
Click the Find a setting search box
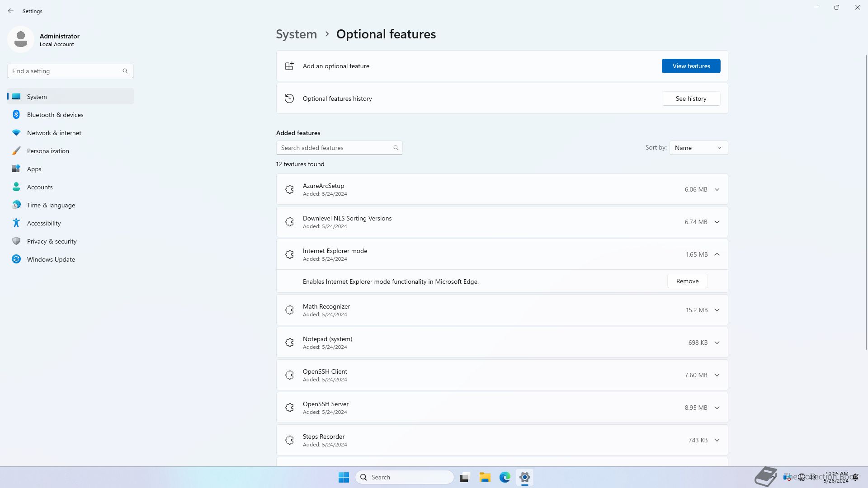tap(66, 71)
